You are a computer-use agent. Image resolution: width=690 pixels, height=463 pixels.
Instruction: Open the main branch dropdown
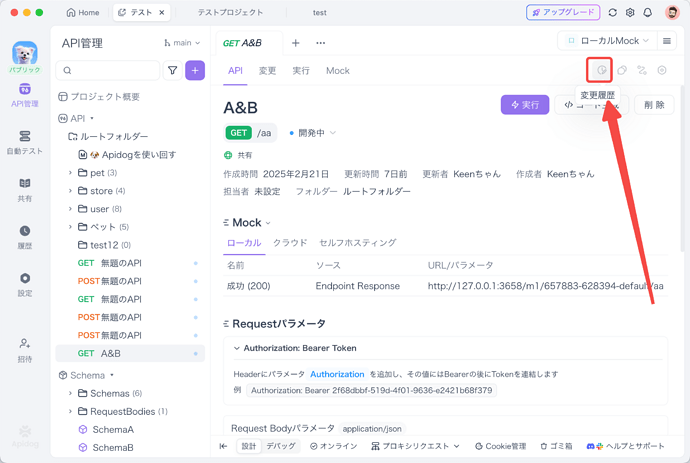pyautogui.click(x=182, y=43)
